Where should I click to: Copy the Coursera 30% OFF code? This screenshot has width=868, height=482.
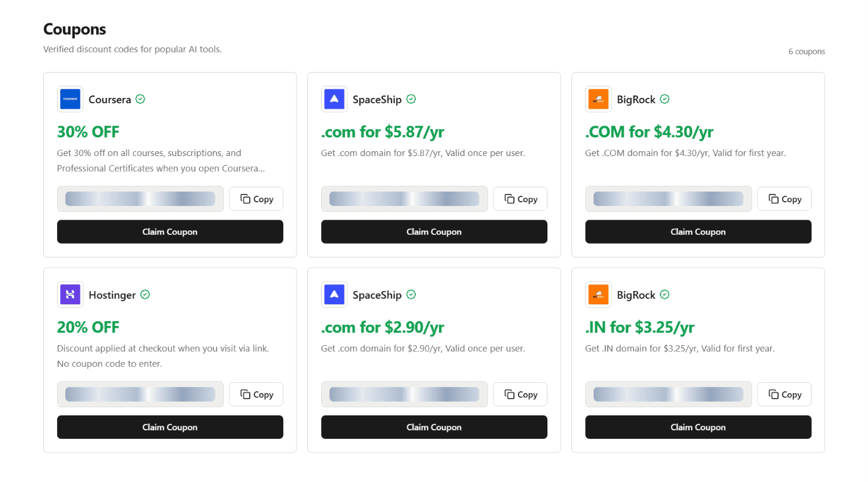256,199
